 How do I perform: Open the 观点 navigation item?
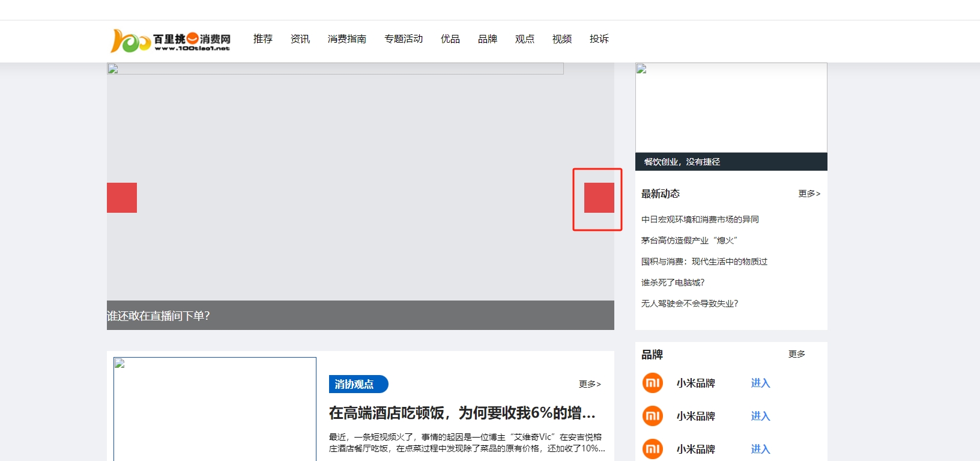525,39
